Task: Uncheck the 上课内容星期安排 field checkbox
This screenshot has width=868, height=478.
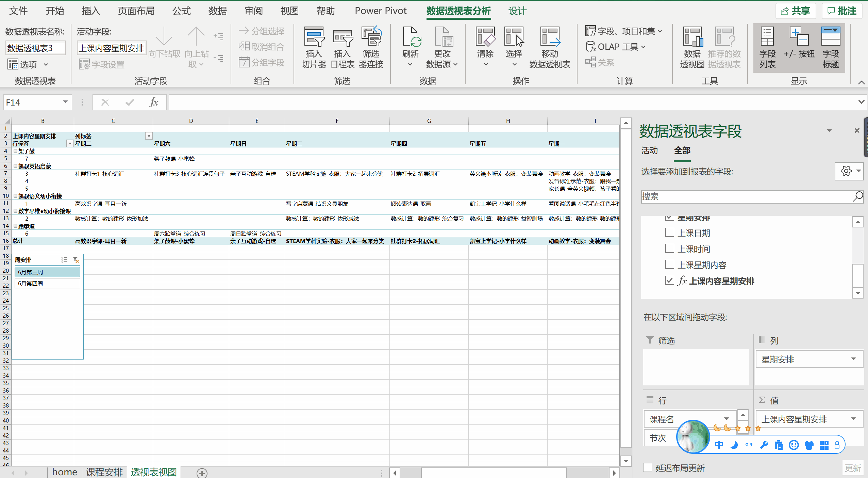Action: (669, 281)
